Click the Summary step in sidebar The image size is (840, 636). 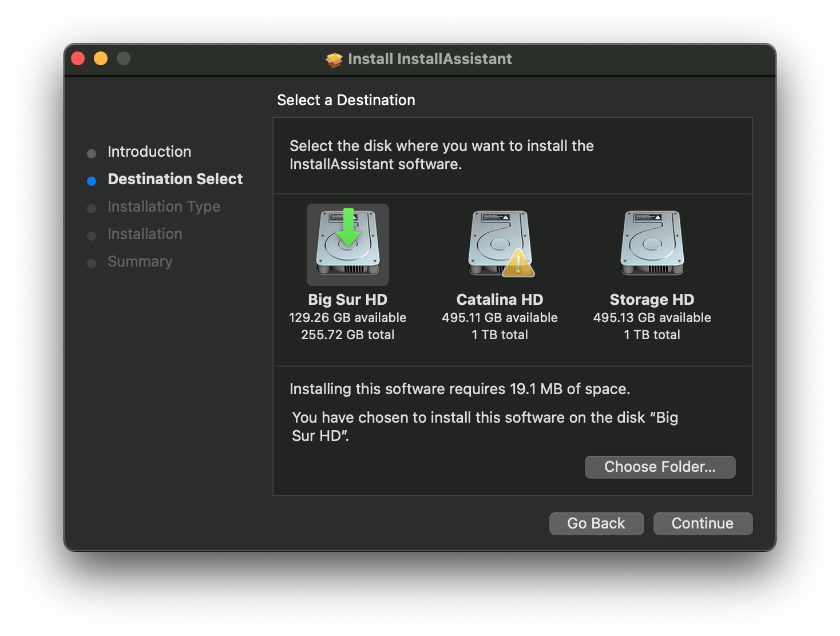pyautogui.click(x=140, y=261)
